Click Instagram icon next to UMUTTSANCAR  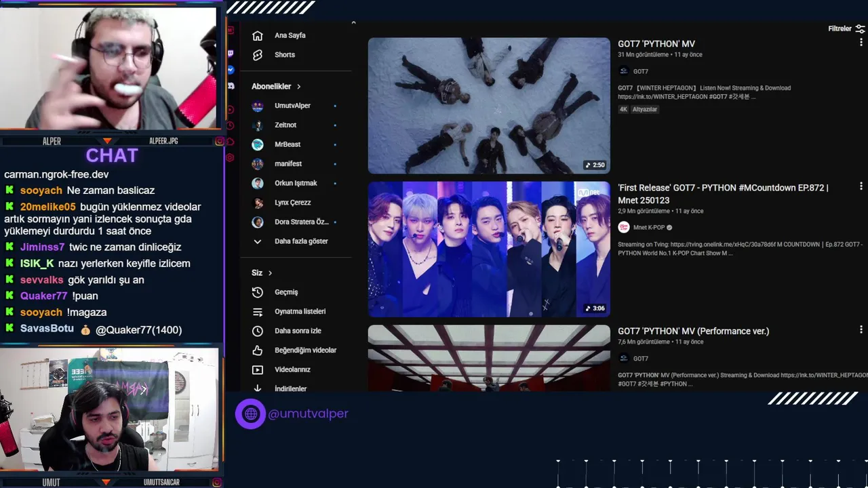[216, 483]
